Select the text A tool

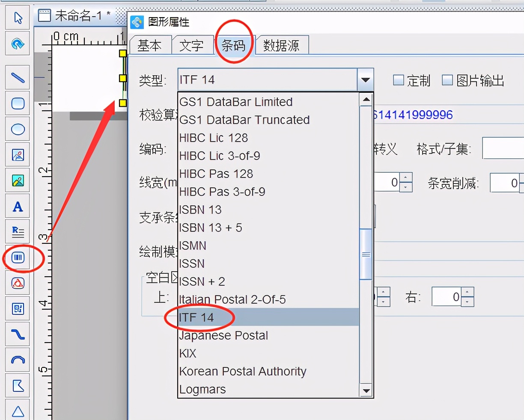tap(18, 207)
